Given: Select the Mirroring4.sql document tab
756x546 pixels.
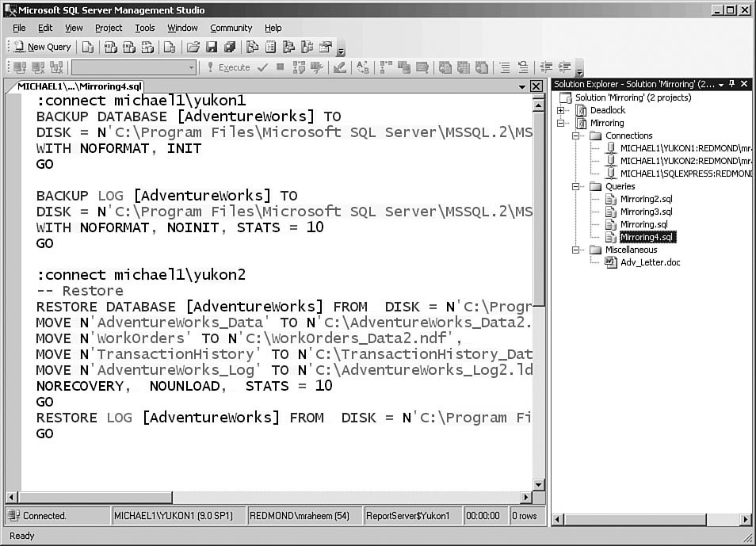Looking at the screenshot, I should pos(79,86).
